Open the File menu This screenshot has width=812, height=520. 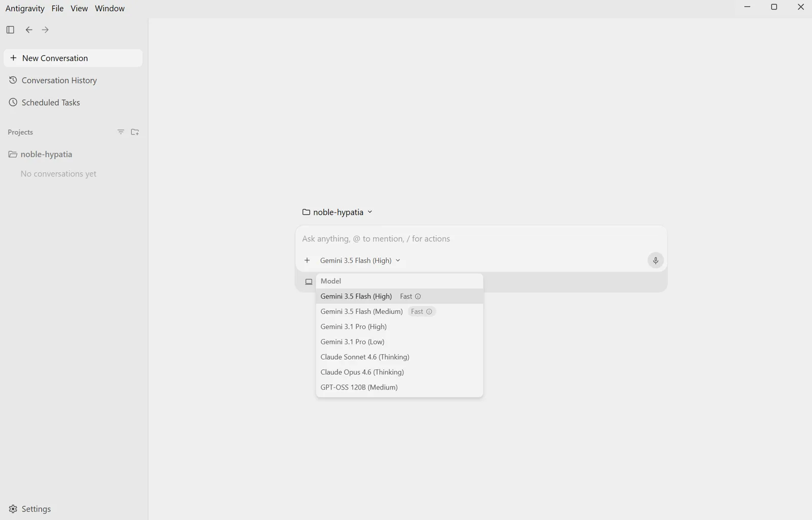[x=57, y=8]
